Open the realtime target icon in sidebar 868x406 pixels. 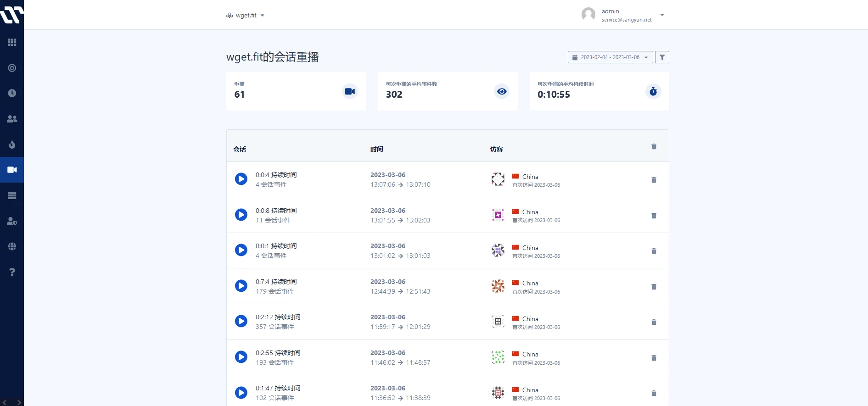click(x=12, y=68)
